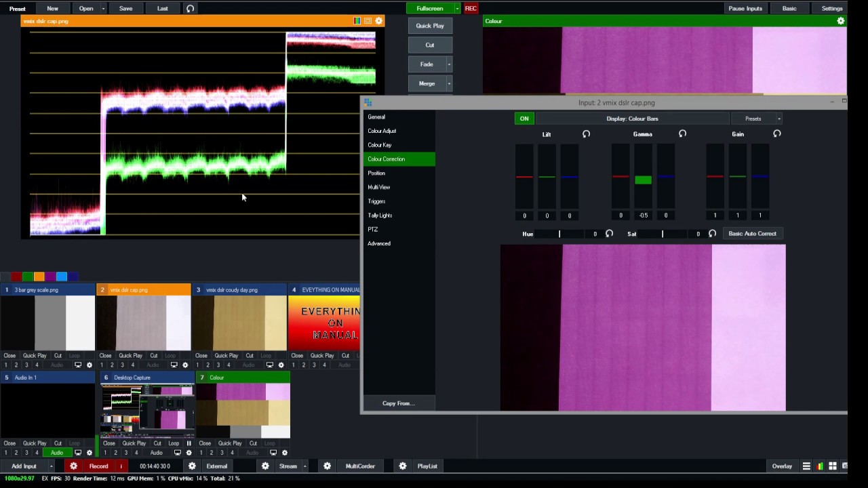Open PlayList settings gear
Image resolution: width=868 pixels, height=488 pixels.
click(x=403, y=466)
